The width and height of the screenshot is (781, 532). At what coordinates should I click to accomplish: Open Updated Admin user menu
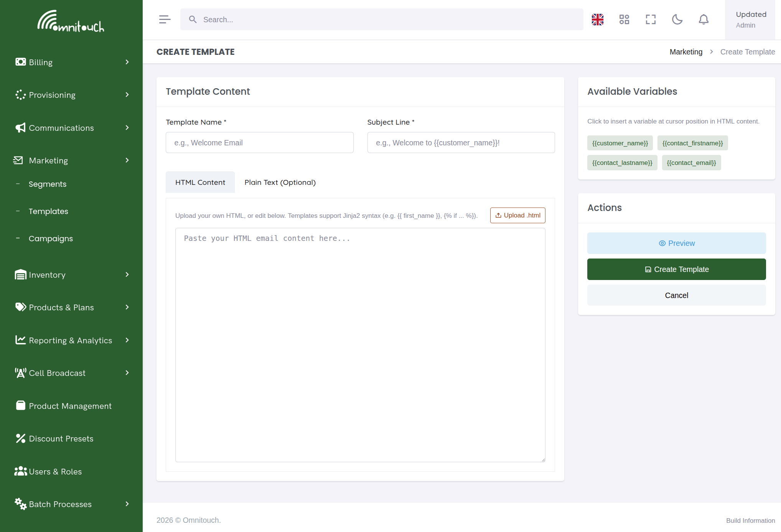(750, 20)
